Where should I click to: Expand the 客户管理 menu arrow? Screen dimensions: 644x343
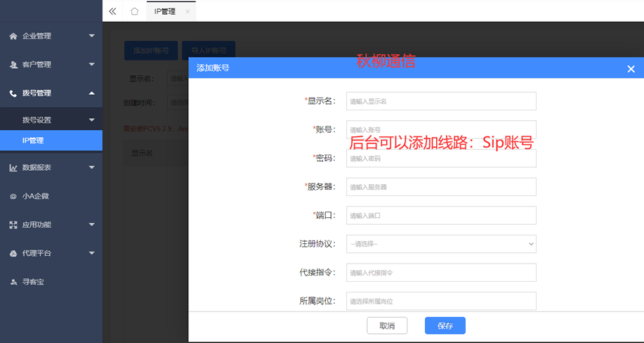point(91,65)
